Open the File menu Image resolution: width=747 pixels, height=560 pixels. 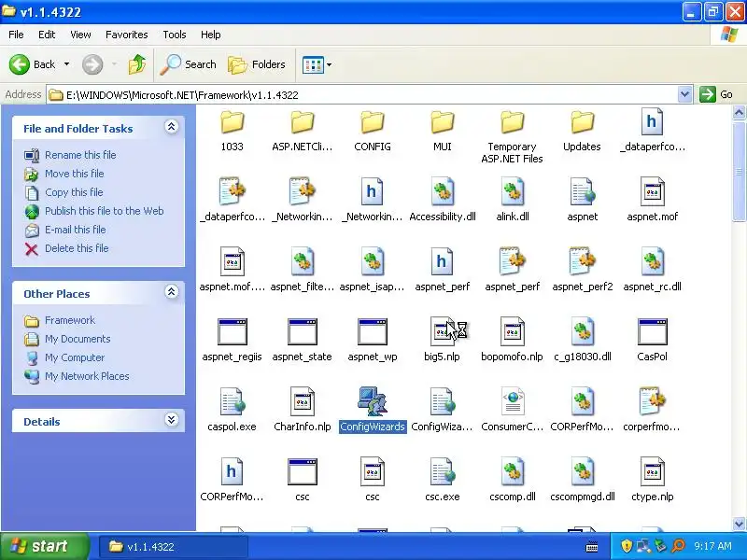click(x=16, y=35)
